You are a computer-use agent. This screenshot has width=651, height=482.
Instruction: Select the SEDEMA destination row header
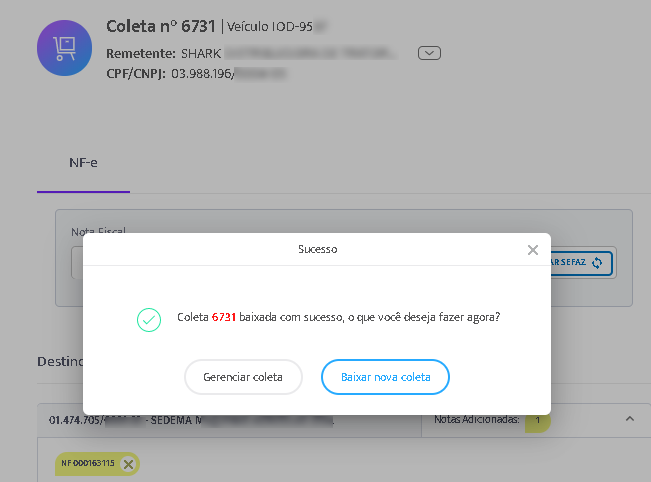[x=229, y=421]
